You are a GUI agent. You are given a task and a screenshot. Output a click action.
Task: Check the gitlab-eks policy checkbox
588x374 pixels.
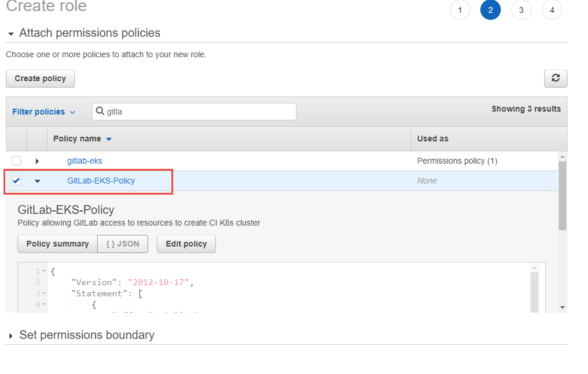pyautogui.click(x=16, y=161)
